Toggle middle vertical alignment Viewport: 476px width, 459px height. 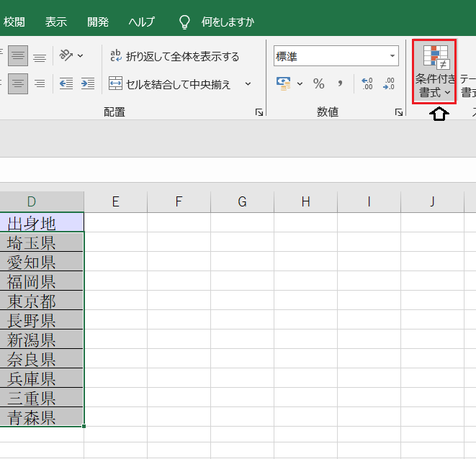pos(18,56)
